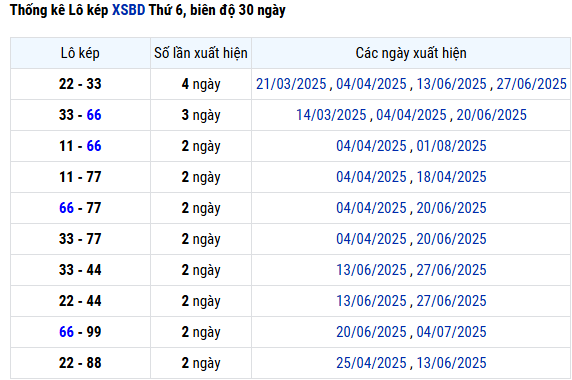Click '2 ngày' in the 11 - 66 row

[x=201, y=146]
